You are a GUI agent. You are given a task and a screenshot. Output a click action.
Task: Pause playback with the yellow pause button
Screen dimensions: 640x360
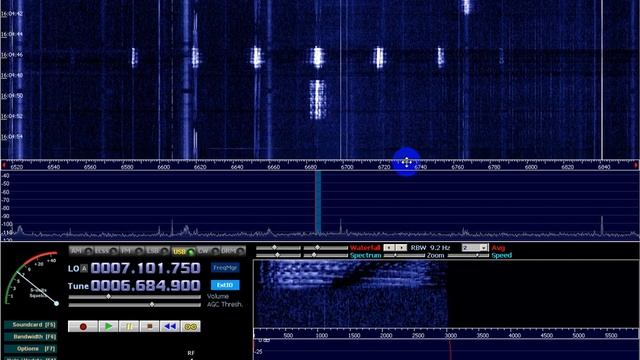129,327
